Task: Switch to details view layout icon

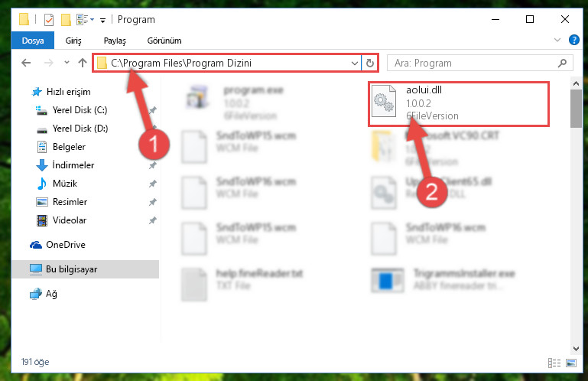Action: pos(554,363)
